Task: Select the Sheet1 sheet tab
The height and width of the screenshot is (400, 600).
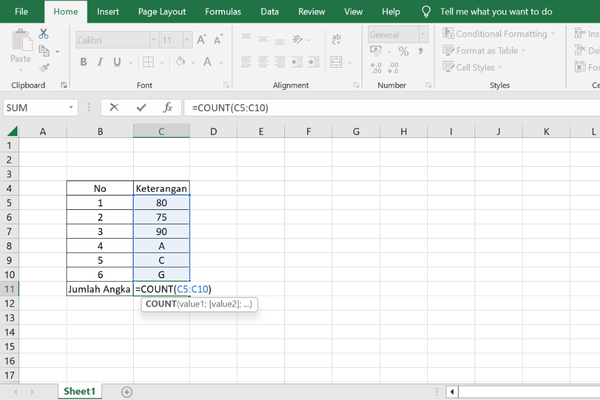Action: 80,391
